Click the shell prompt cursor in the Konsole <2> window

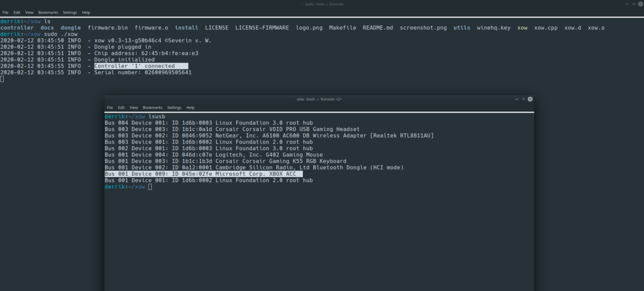coord(150,187)
